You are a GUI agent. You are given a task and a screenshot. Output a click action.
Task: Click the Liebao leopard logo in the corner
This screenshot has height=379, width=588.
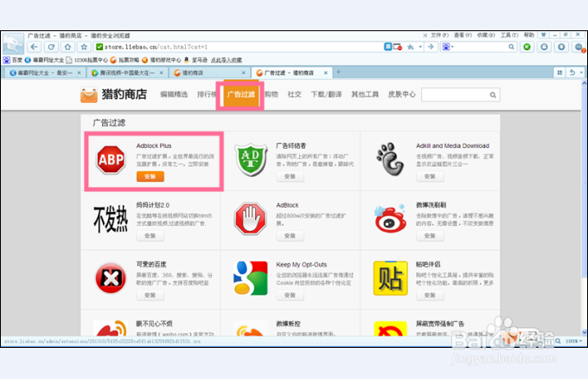pyautogui.click(x=13, y=44)
